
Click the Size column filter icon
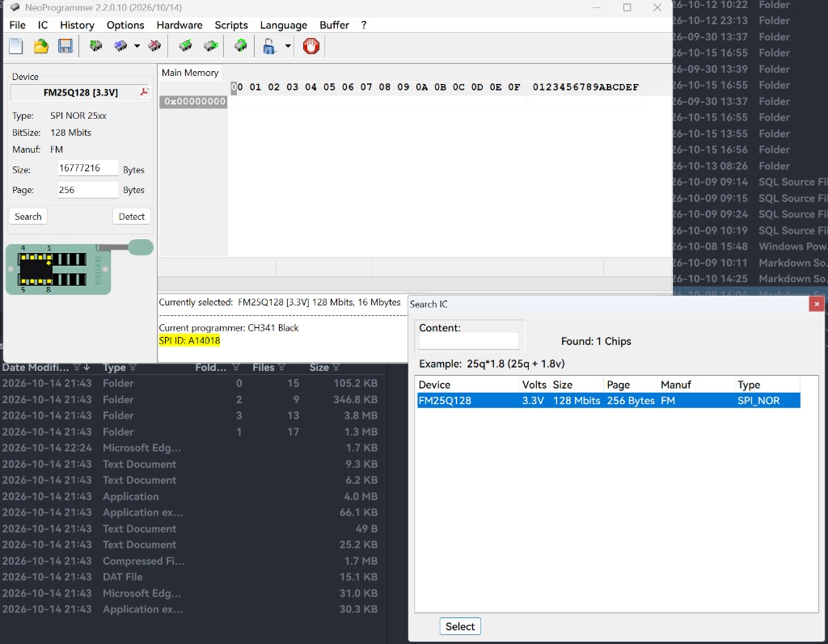pyautogui.click(x=336, y=367)
